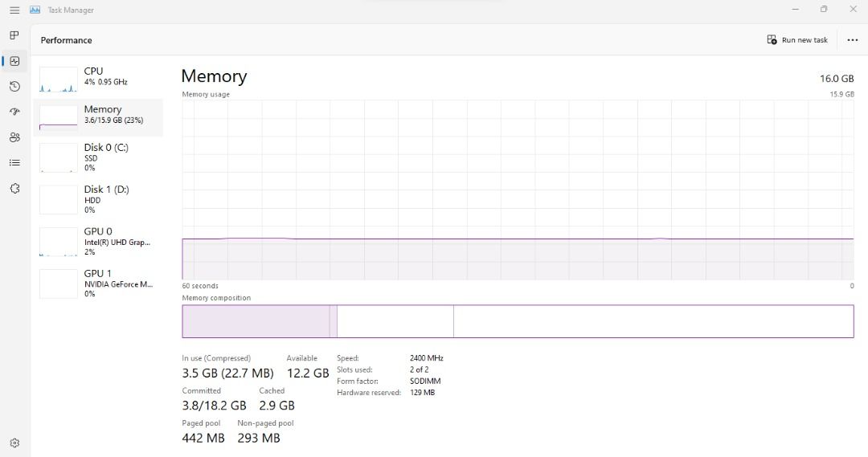Select the Performance page icon in sidebar
Image resolution: width=868 pixels, height=457 pixels.
(14, 61)
